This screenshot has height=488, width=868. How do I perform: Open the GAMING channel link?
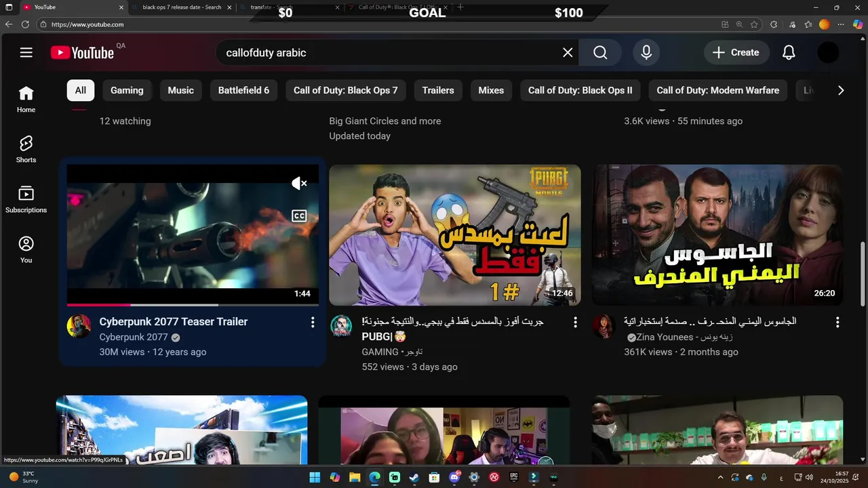pyautogui.click(x=392, y=352)
